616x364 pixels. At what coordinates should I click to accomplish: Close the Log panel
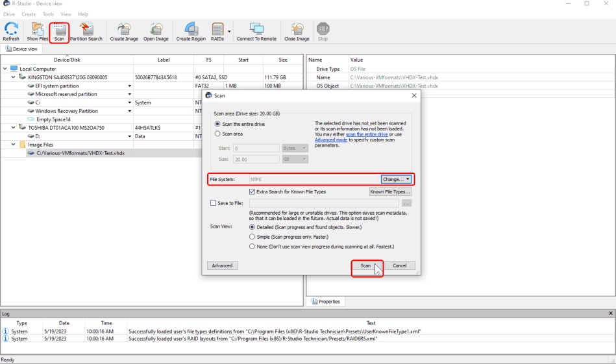tap(611, 313)
